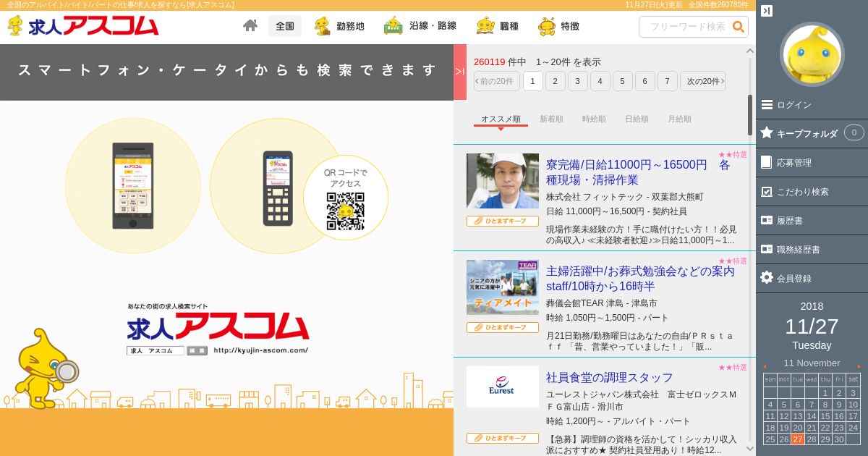The height and width of the screenshot is (456, 868).
Task: Sort by the 月給順 tab
Action: coord(679,119)
